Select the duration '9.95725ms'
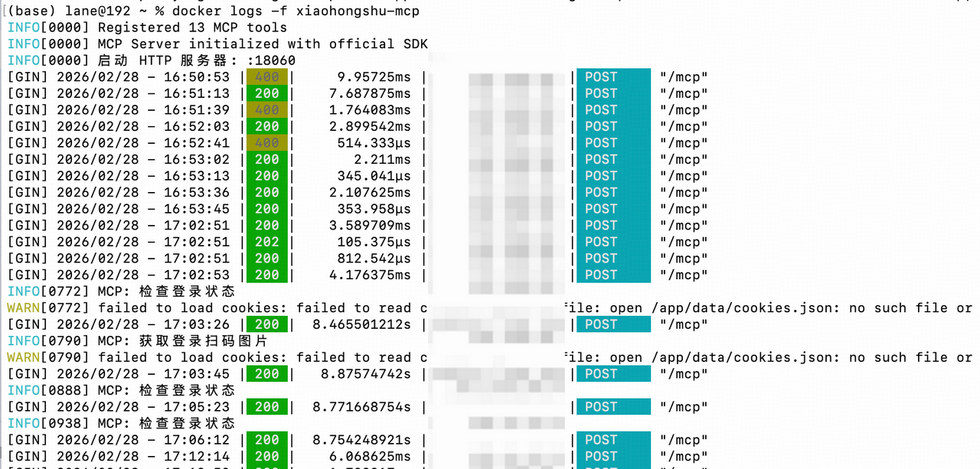This screenshot has height=469, width=980. pyautogui.click(x=374, y=77)
